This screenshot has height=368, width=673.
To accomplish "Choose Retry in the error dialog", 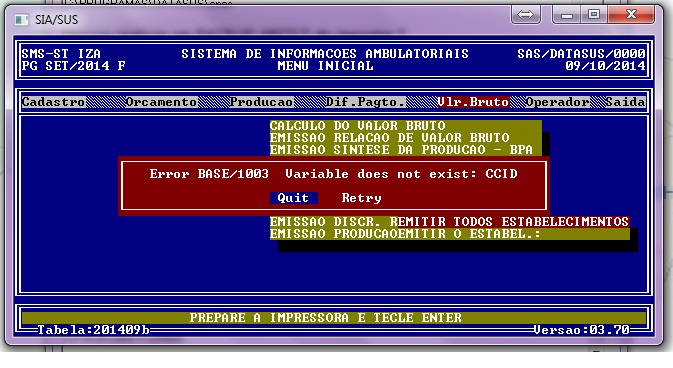I will point(361,198).
